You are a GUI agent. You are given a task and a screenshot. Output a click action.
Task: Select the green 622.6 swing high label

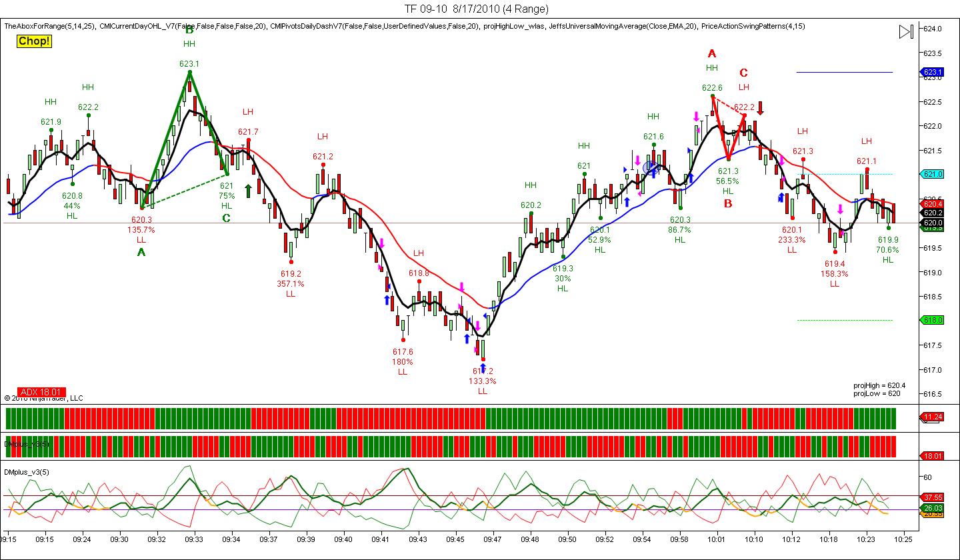(x=712, y=87)
